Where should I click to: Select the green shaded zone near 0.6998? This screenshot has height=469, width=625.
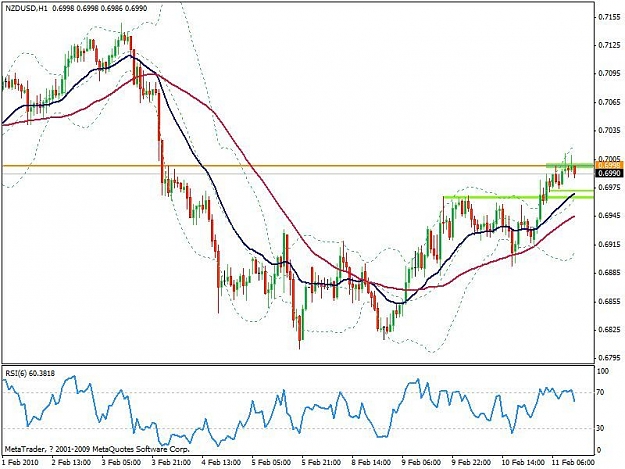point(570,165)
